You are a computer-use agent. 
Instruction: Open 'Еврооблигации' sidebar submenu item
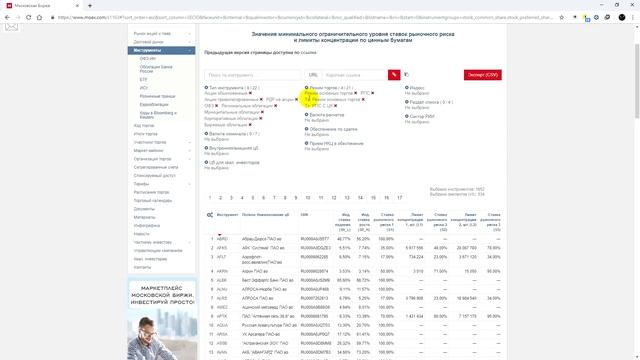pyautogui.click(x=154, y=105)
